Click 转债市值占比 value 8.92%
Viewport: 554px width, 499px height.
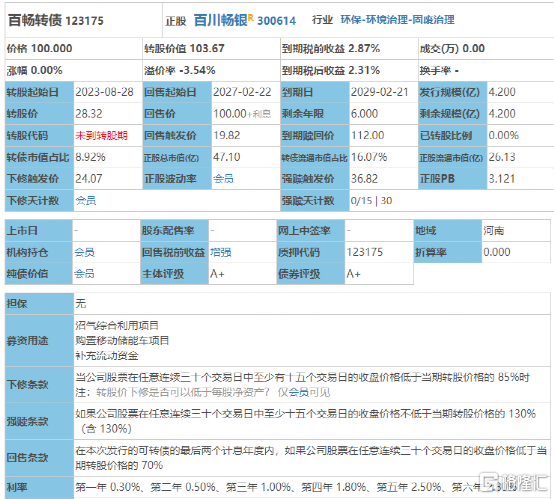pos(90,157)
